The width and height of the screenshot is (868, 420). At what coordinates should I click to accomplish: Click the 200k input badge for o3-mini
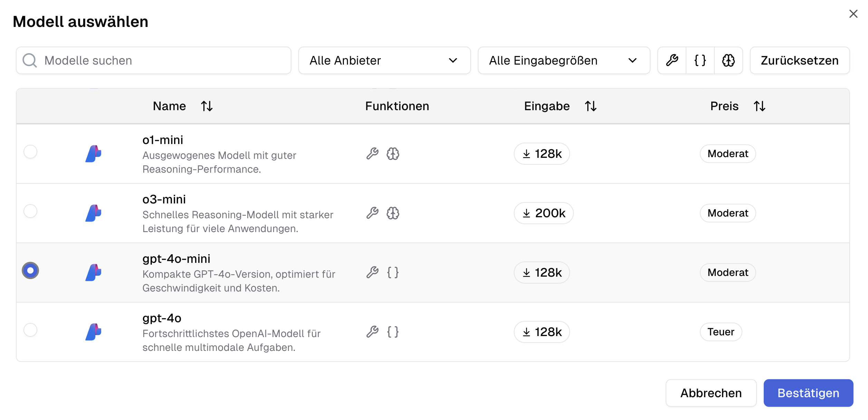click(543, 213)
